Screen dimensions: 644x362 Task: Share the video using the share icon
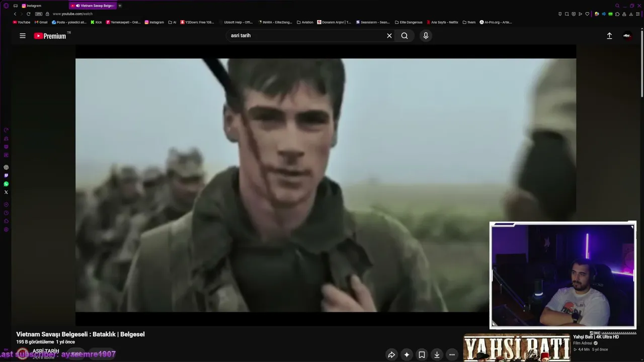pyautogui.click(x=391, y=354)
